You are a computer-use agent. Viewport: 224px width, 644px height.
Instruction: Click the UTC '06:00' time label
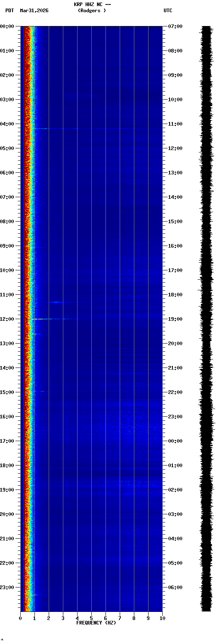click(175, 587)
